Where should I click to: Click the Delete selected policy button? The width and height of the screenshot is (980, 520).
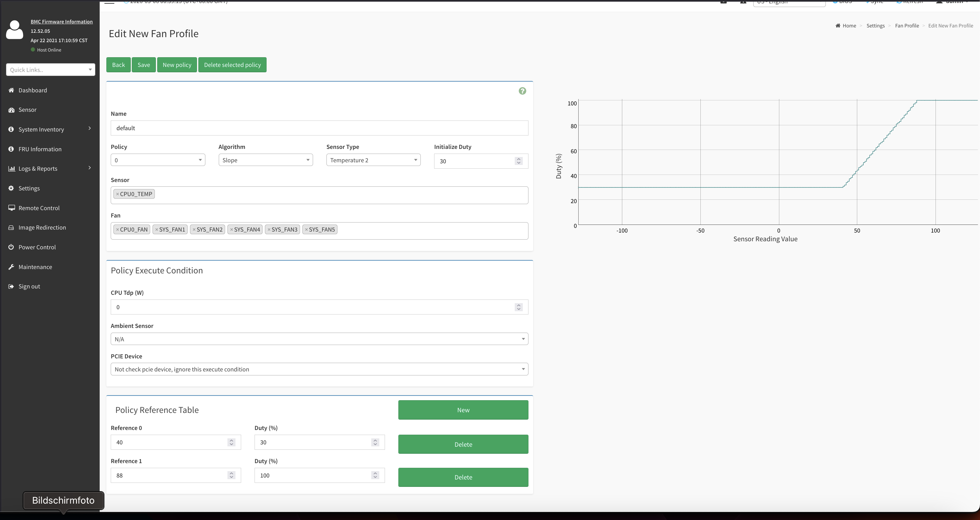232,65
